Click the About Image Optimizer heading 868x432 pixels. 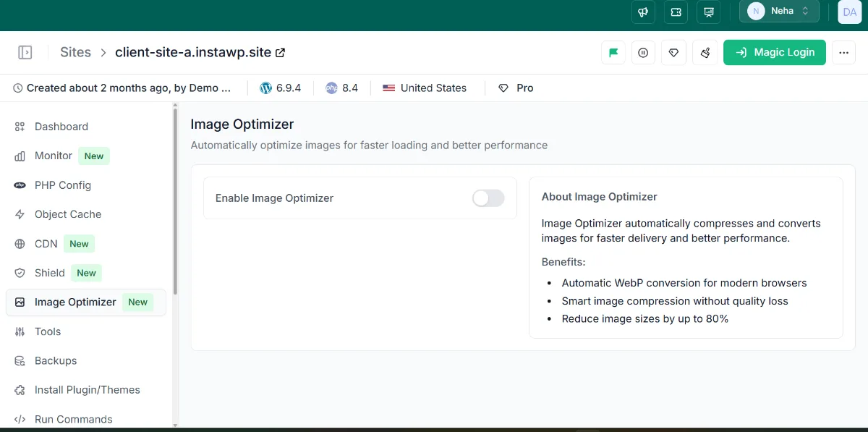(x=599, y=197)
